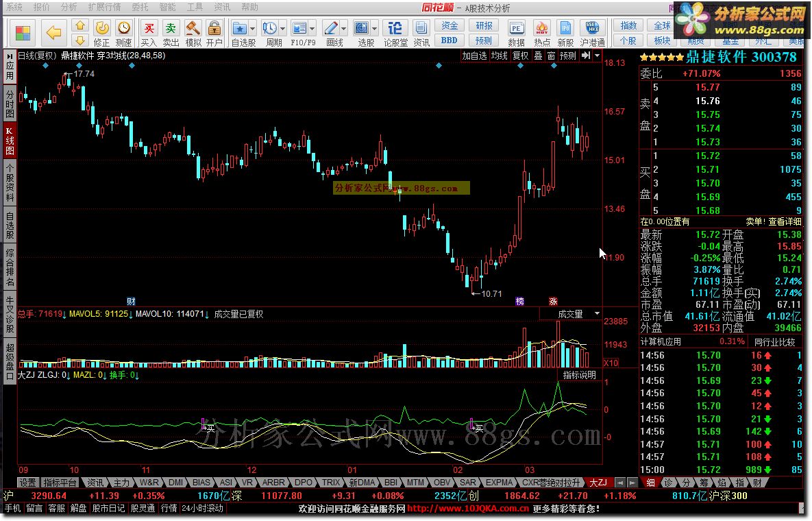
Task: Click the colorful home grid icon
Action: pos(23,33)
